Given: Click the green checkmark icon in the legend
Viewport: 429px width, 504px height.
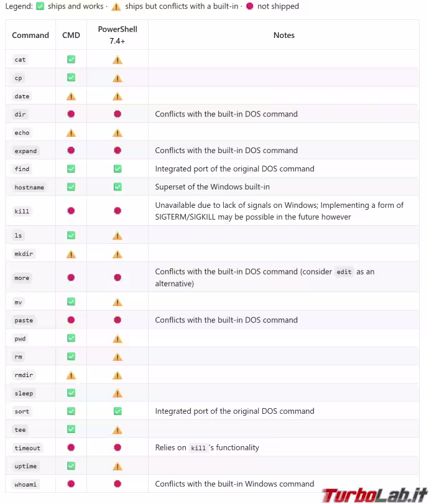Looking at the screenshot, I should [40, 6].
